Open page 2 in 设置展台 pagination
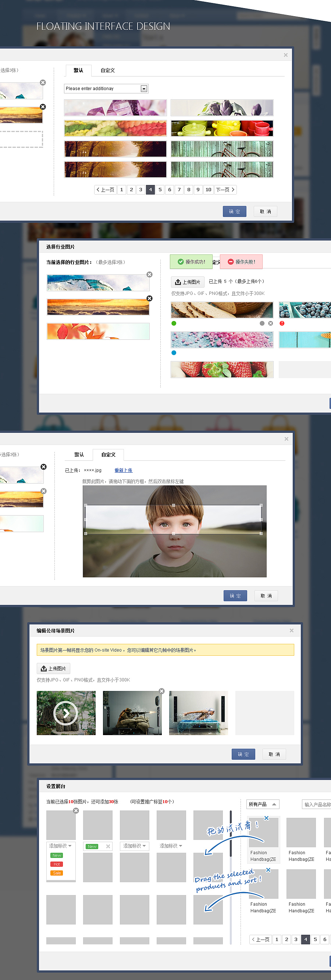331x980 pixels. tap(286, 939)
